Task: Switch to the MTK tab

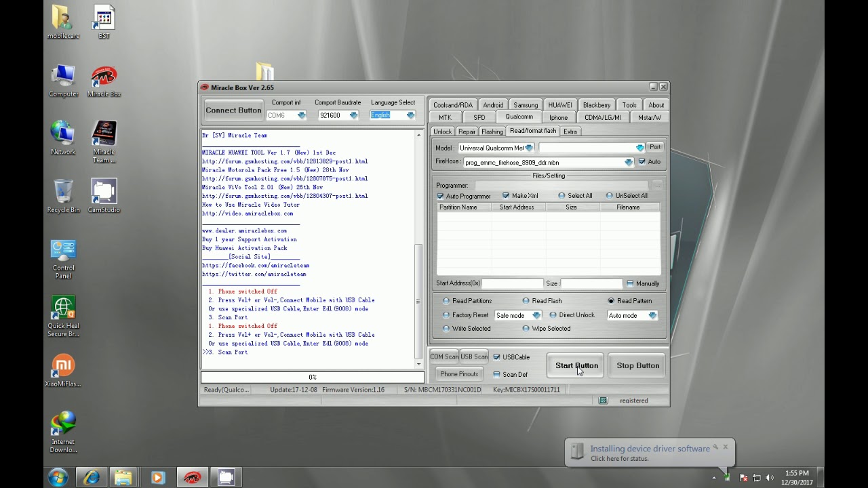Action: click(445, 117)
